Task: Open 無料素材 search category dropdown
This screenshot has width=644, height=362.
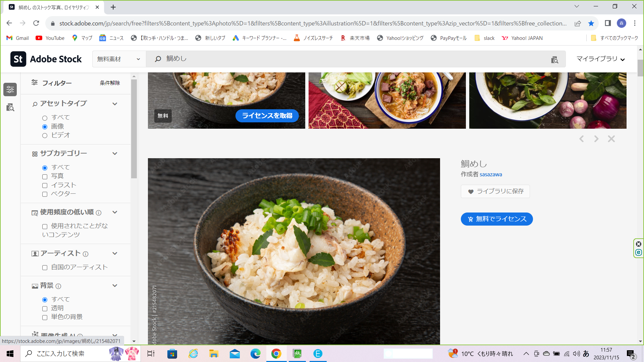Action: 119,59
